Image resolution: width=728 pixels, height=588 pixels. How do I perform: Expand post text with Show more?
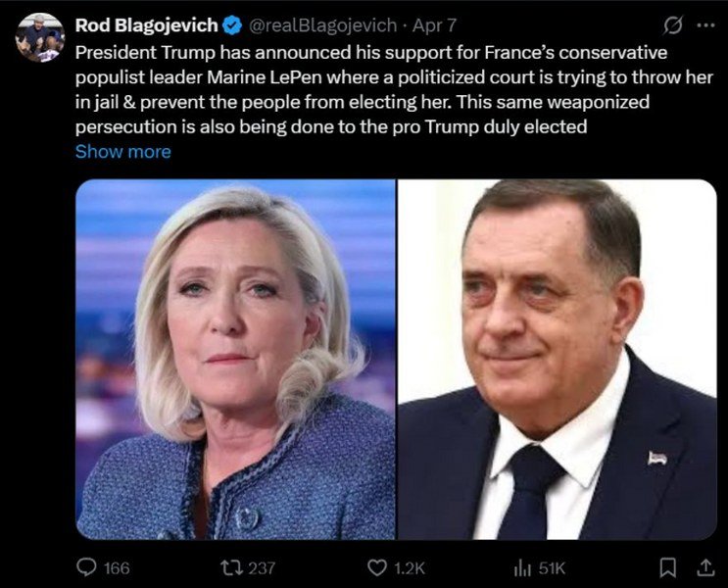123,152
